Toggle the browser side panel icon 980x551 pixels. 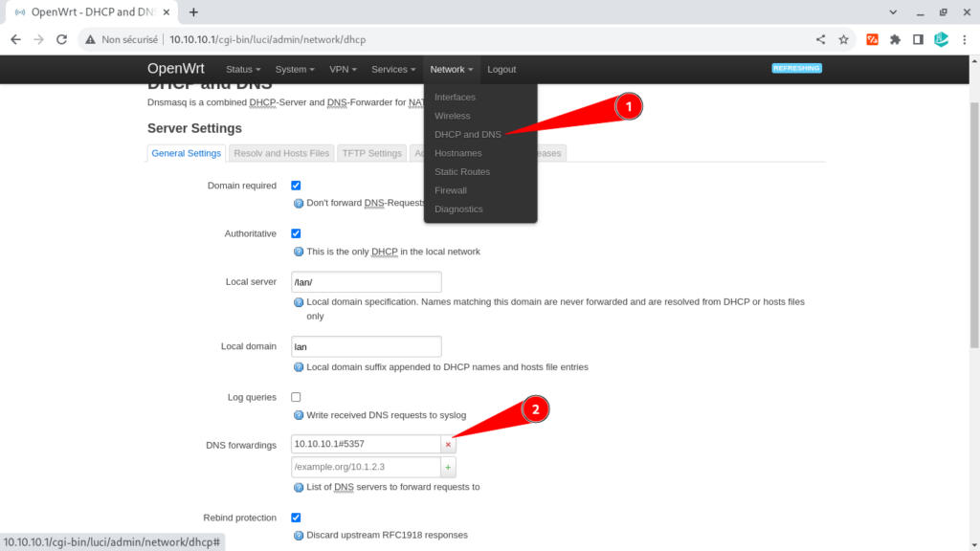(x=918, y=39)
